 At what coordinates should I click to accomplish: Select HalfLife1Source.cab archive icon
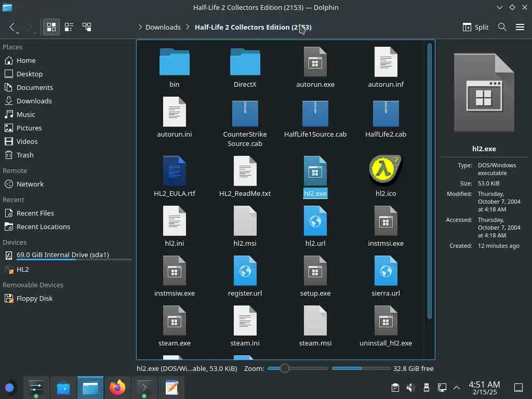pyautogui.click(x=315, y=113)
